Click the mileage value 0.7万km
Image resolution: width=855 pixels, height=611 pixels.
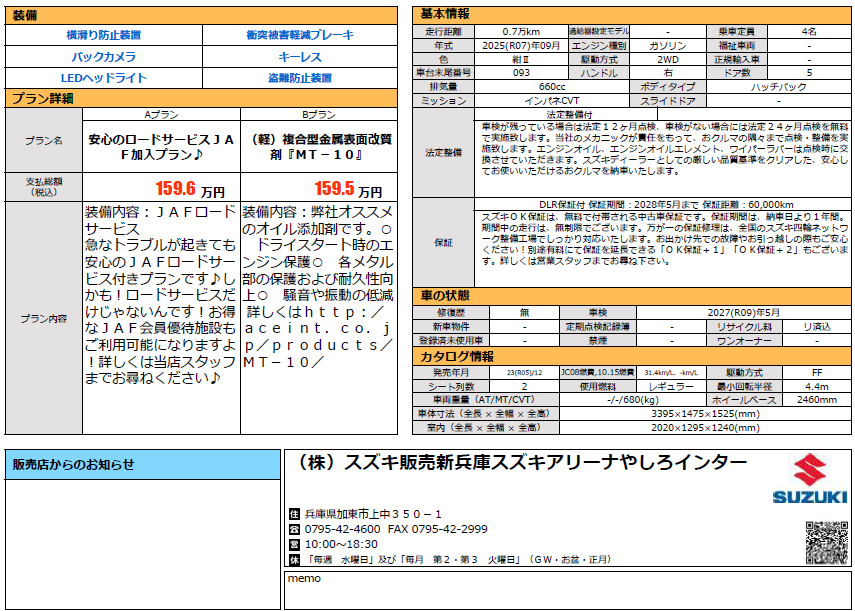(x=521, y=32)
